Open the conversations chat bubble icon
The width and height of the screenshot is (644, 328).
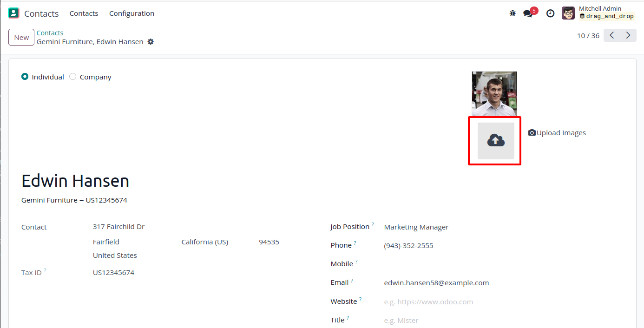(528, 13)
